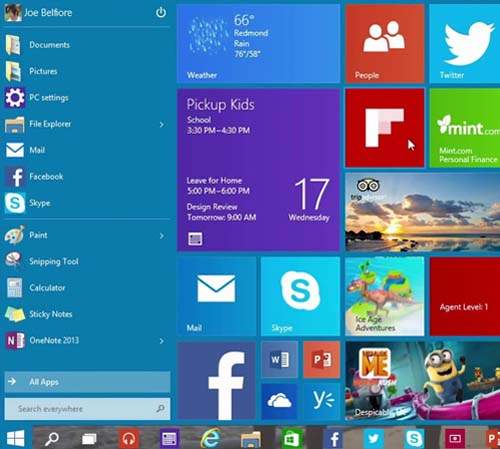
Task: Click 'Design Review' calendar entry text
Action: click(212, 207)
